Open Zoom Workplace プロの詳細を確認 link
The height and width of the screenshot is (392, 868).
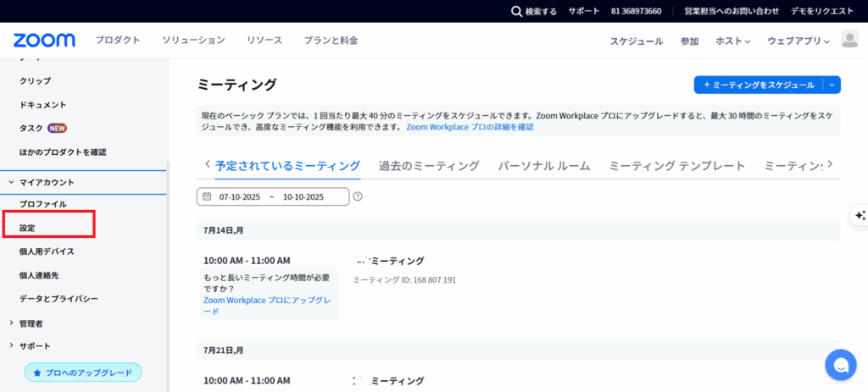pos(470,127)
